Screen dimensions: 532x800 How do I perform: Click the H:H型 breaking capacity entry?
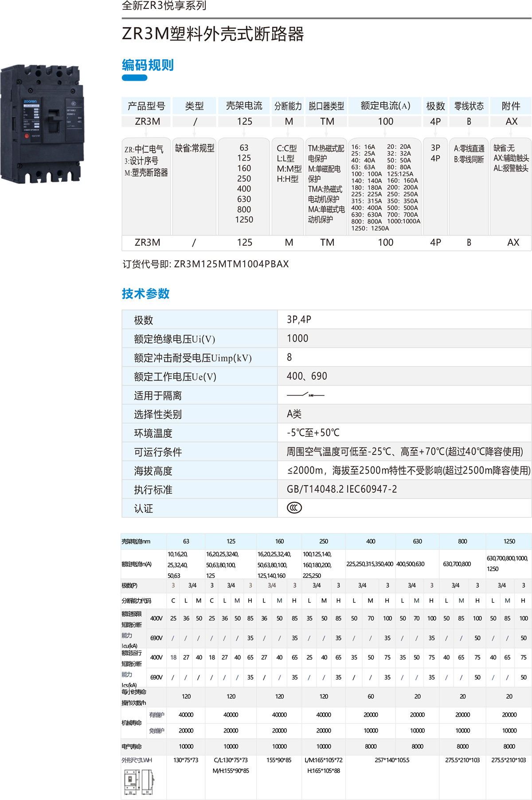tap(288, 179)
